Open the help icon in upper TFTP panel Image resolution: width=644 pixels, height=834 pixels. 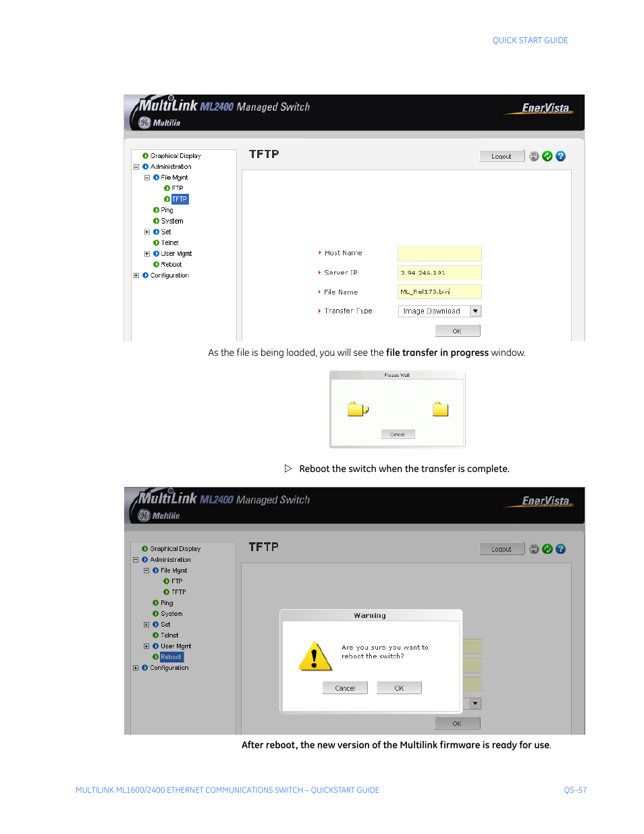tap(560, 156)
